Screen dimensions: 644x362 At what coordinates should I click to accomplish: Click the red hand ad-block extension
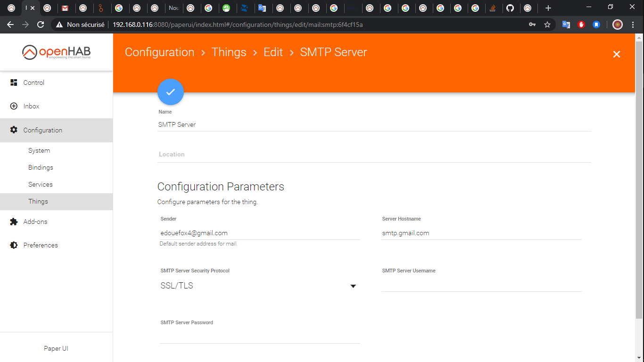pos(581,25)
